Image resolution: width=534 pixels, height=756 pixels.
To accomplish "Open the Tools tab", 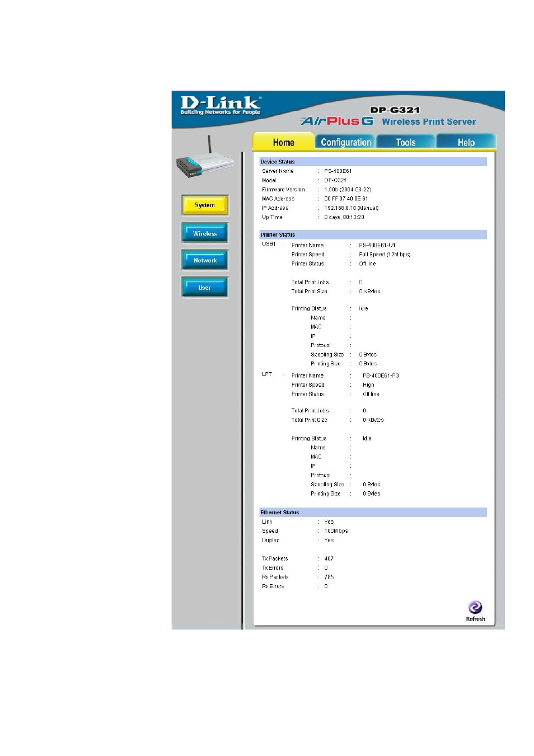I will [406, 142].
